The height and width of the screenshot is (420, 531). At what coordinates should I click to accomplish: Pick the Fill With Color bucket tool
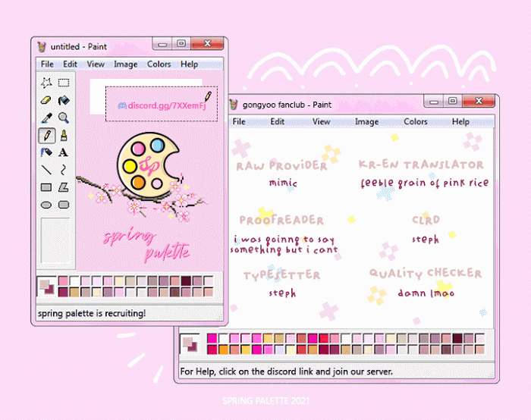point(64,100)
